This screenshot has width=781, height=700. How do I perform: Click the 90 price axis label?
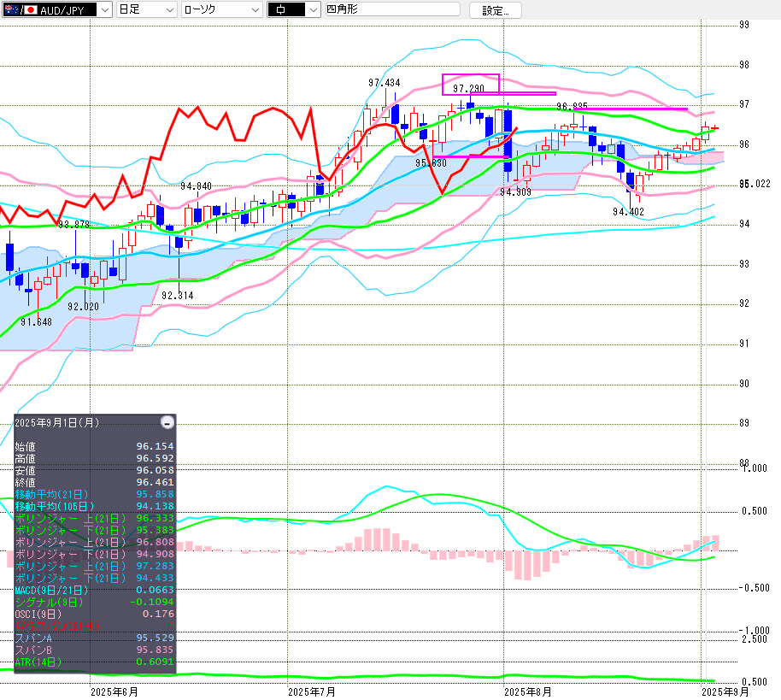click(744, 384)
